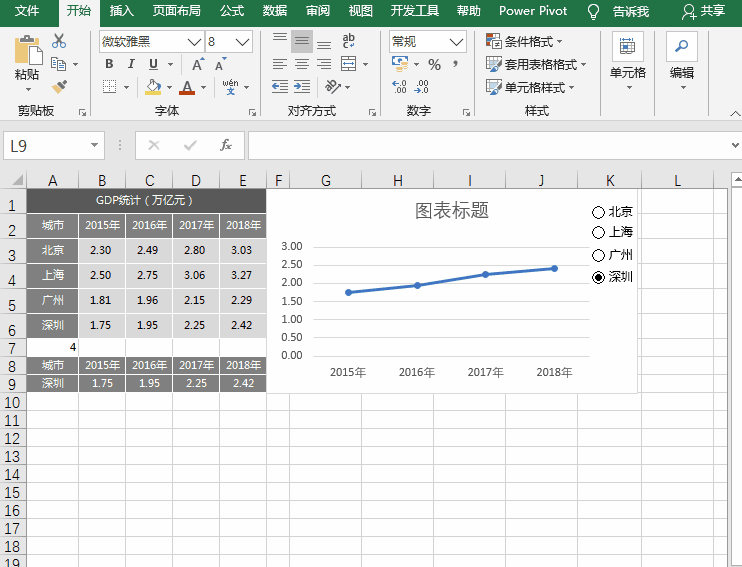
Task: Click the Cut scissors icon
Action: click(59, 41)
